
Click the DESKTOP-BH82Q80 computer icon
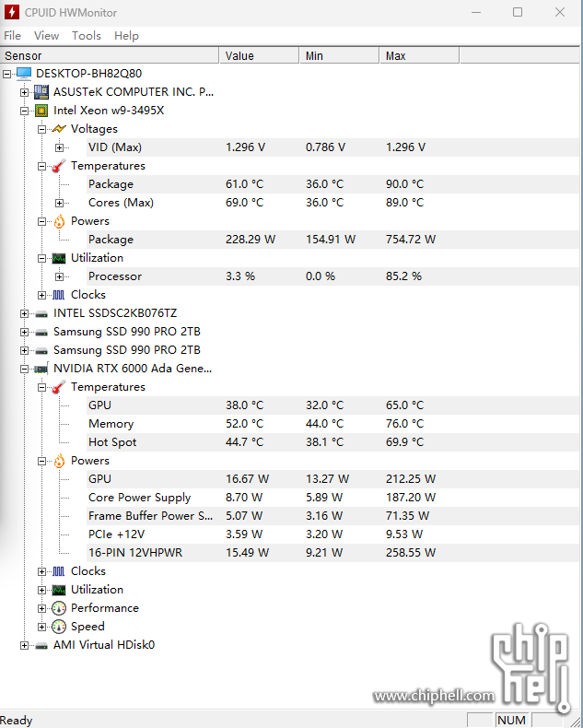[x=24, y=74]
